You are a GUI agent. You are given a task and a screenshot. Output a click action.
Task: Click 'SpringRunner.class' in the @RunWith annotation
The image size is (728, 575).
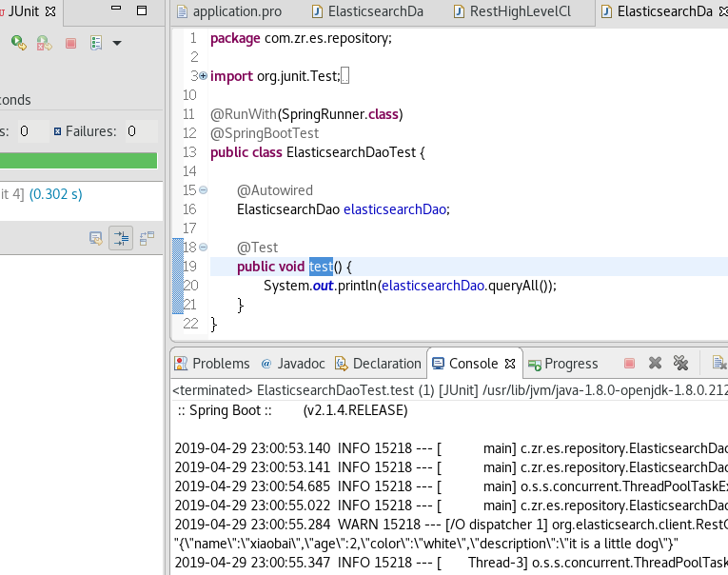point(340,114)
